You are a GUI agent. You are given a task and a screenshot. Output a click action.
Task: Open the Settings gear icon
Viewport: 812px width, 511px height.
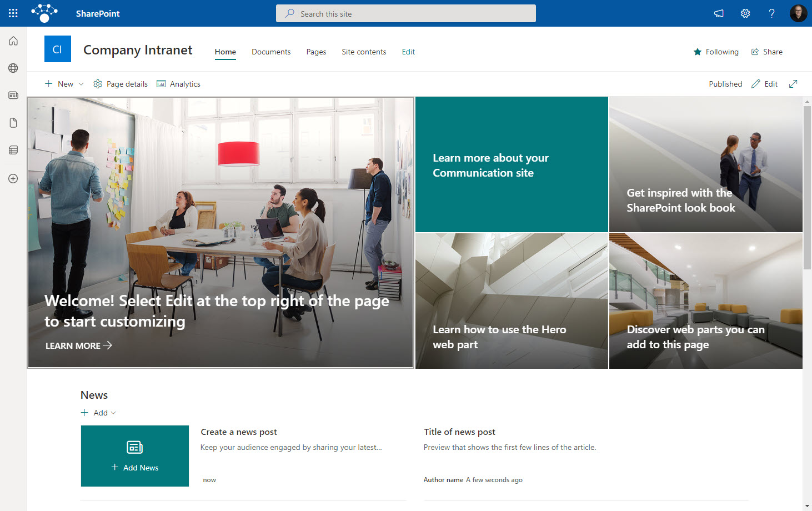745,13
